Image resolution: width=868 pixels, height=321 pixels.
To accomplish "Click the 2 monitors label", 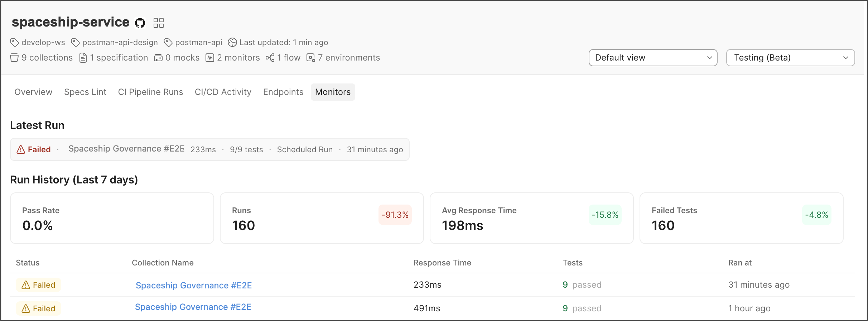I will [x=238, y=58].
